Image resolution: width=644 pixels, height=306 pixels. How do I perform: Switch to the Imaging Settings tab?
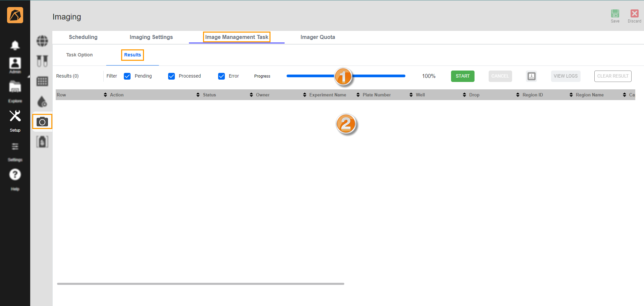point(151,37)
